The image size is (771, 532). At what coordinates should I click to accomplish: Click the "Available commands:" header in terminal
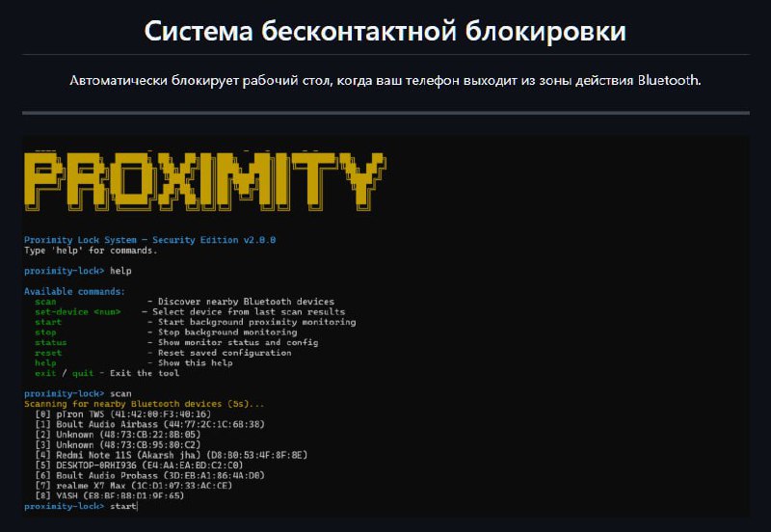pos(74,291)
